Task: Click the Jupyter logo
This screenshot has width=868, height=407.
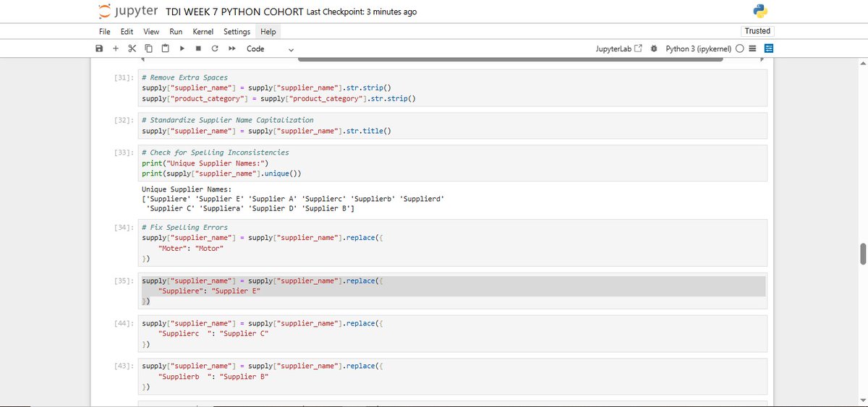Action: (127, 12)
